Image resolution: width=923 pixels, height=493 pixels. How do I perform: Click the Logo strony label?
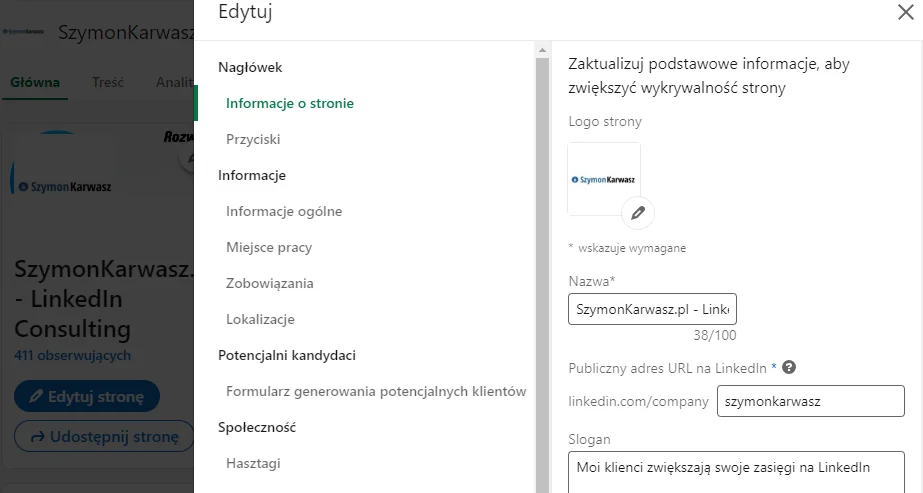point(605,122)
